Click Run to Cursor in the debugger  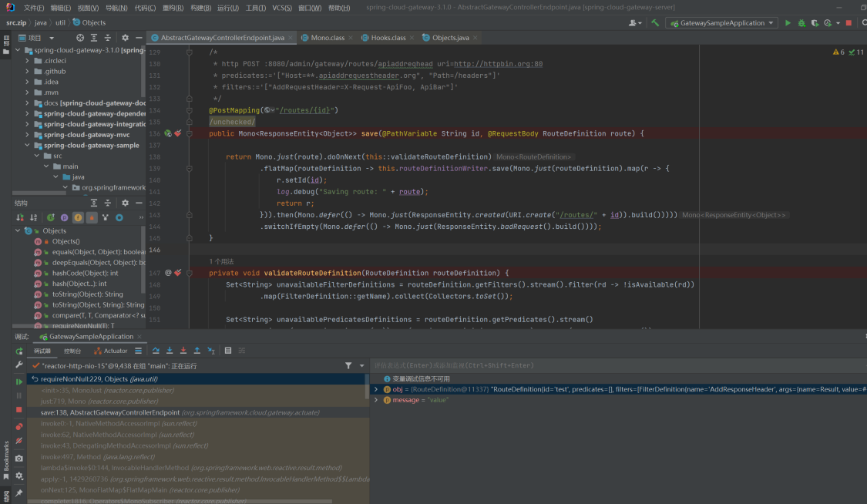[210, 351]
